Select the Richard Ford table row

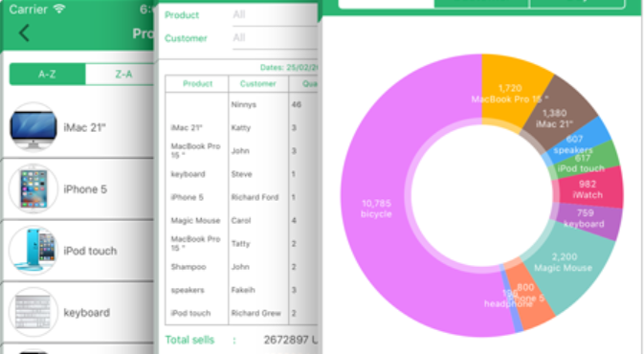[241, 197]
